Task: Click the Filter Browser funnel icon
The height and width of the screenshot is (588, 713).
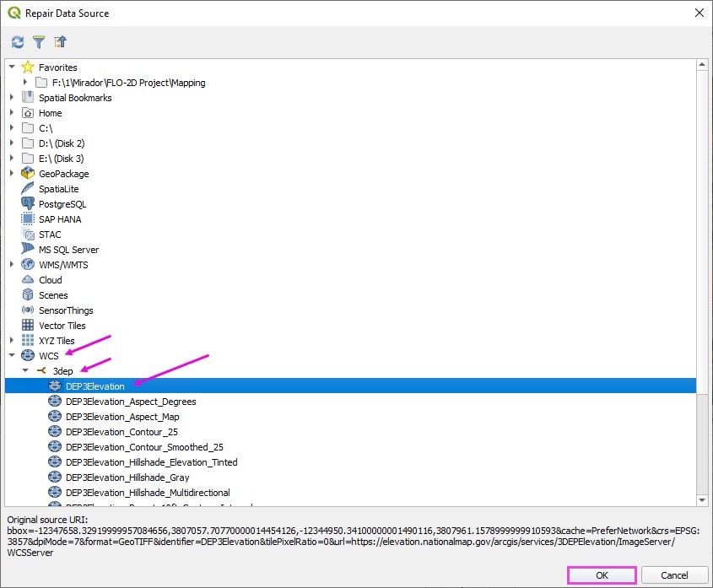Action: pos(39,41)
